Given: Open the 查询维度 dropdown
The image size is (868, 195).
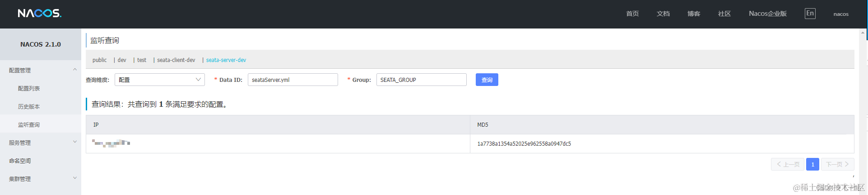Looking at the screenshot, I should tap(160, 80).
